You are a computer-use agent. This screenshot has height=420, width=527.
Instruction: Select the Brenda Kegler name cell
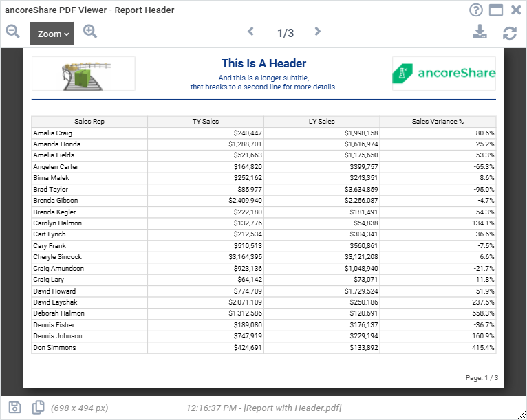pyautogui.click(x=89, y=212)
